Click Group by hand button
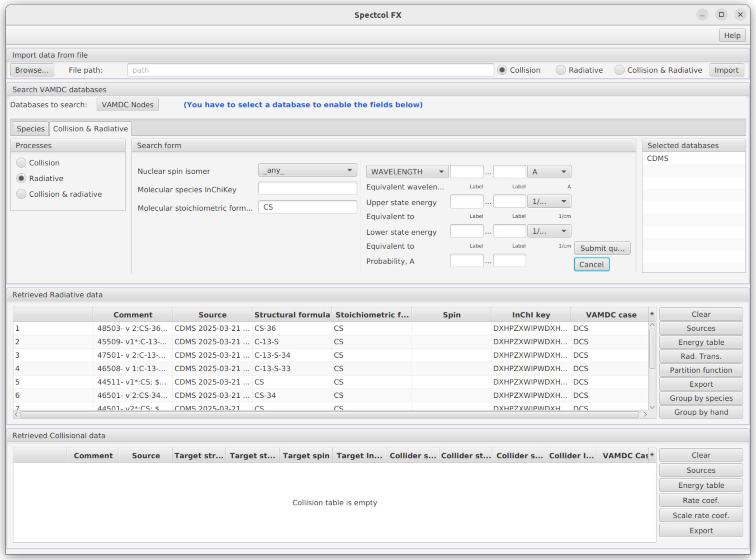Viewport: 756px width, 560px height. (x=701, y=412)
